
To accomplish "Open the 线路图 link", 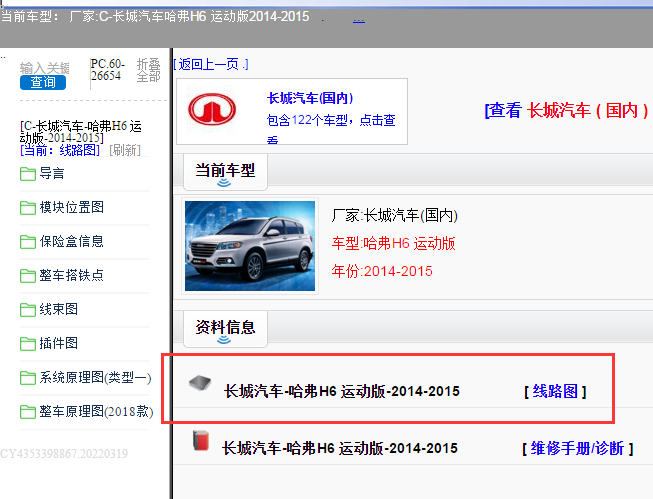I will coord(555,392).
